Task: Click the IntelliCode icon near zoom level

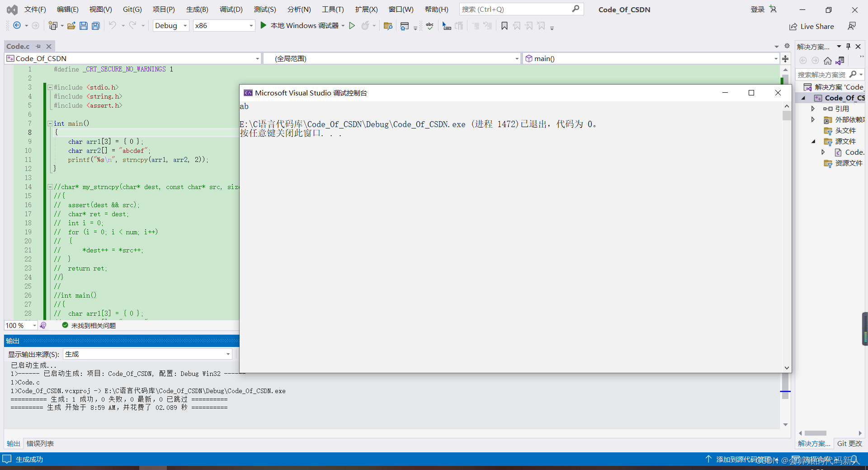Action: coord(43,325)
